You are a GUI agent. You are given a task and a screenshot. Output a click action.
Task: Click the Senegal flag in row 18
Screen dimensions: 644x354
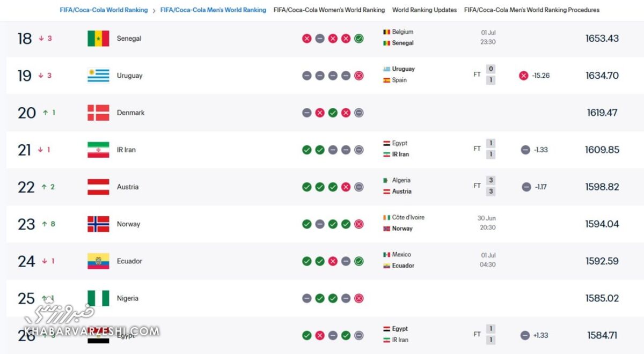tap(98, 39)
